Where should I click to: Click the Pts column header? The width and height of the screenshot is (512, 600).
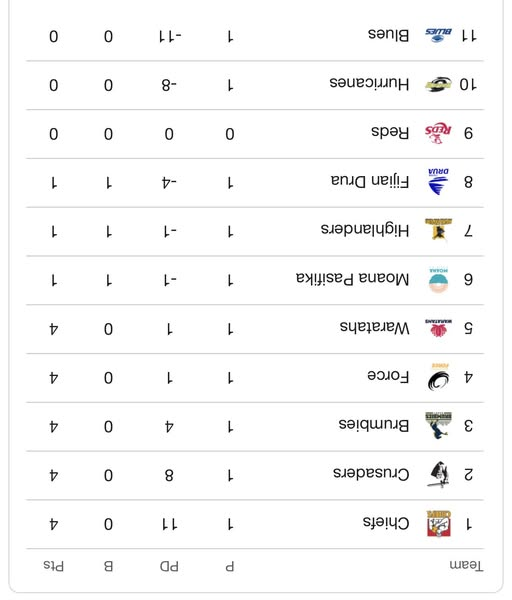coord(54,566)
